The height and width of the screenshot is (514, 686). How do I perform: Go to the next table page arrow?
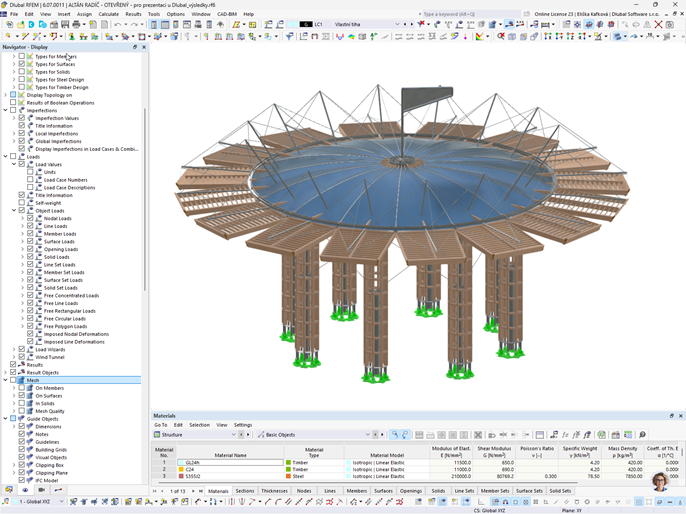coord(193,491)
